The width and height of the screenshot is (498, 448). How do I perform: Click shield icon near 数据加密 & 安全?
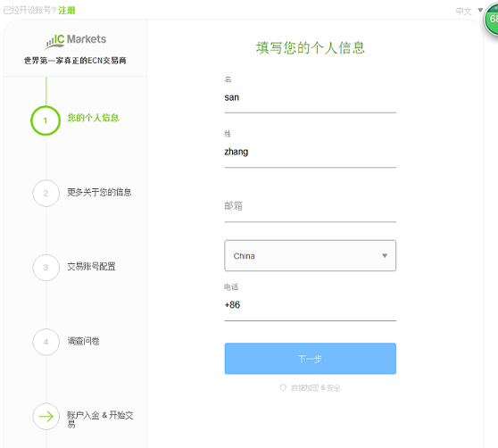coord(283,387)
